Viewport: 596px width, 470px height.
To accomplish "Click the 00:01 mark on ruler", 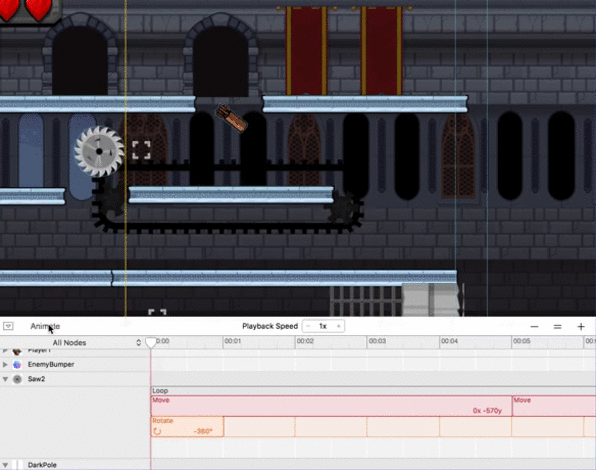I will (233, 341).
